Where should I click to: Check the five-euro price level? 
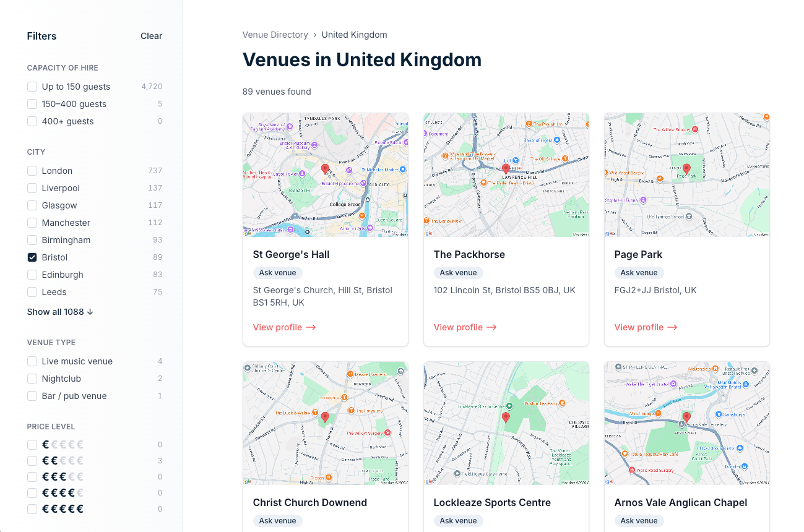coord(32,509)
